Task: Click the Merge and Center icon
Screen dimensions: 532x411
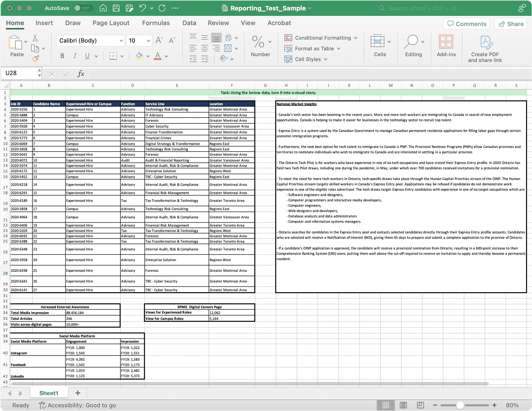Action: point(228,48)
